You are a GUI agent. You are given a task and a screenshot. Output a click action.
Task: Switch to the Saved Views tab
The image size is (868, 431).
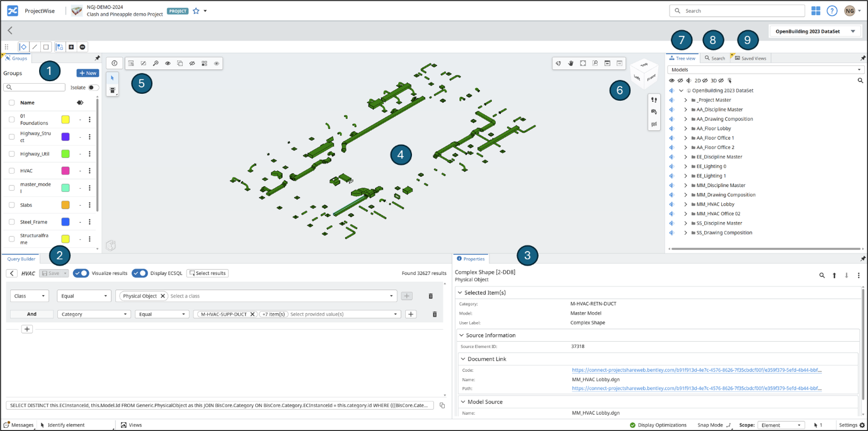pos(750,58)
